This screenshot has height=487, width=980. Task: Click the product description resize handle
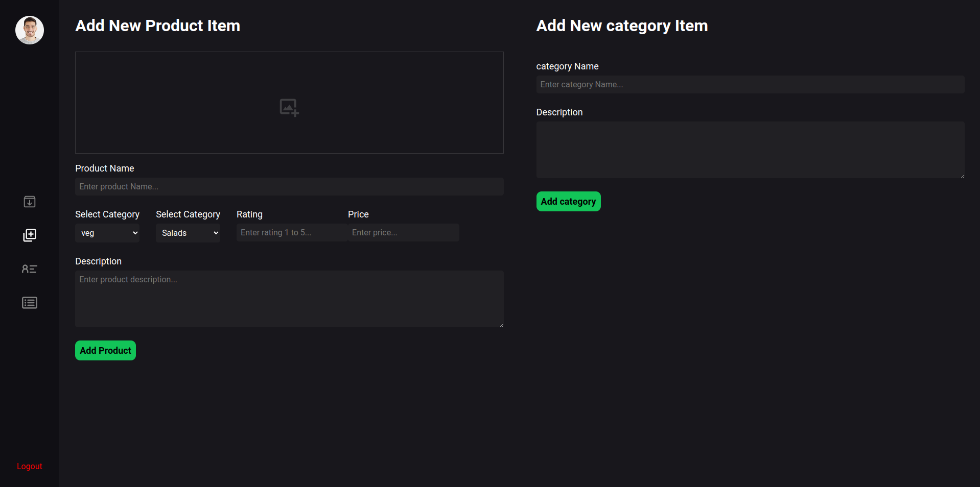pyautogui.click(x=501, y=325)
